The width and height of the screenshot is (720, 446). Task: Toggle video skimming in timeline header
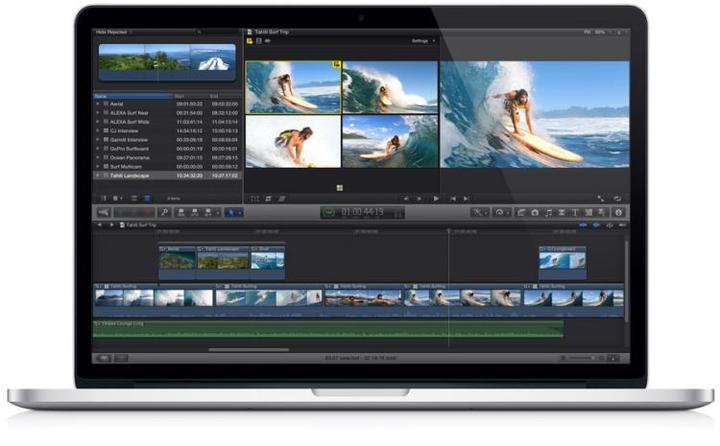(x=583, y=225)
